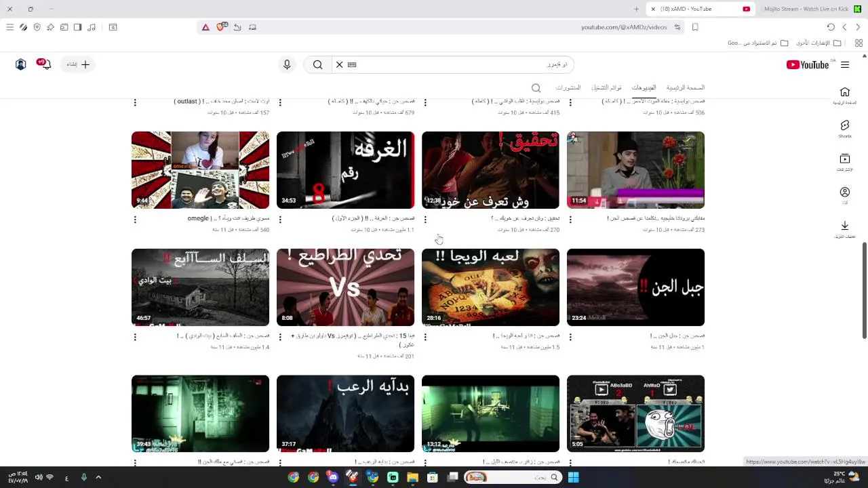Open Subscriptions from the sidebar
Image resolution: width=868 pixels, height=488 pixels.
[844, 163]
